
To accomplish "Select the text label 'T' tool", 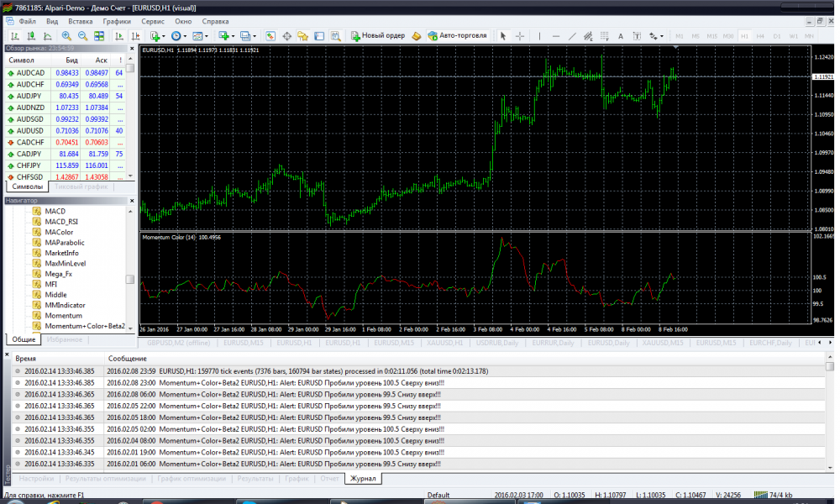I will [x=637, y=36].
